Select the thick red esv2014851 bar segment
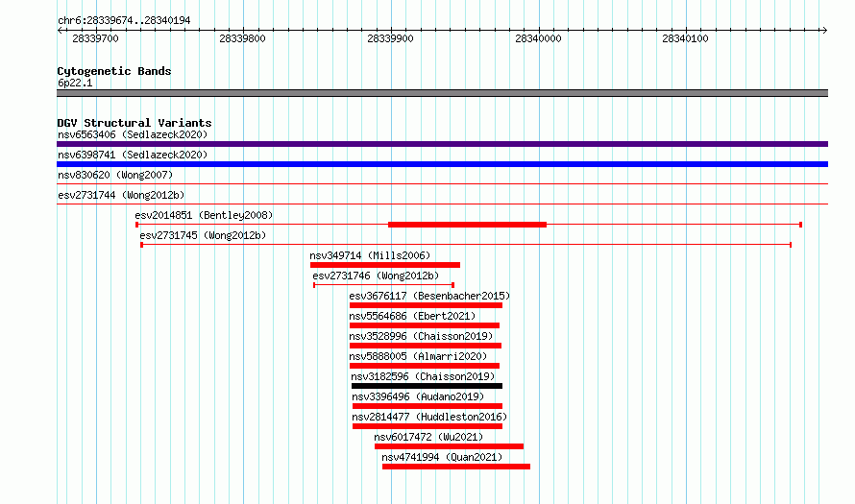855x504 pixels. [467, 225]
